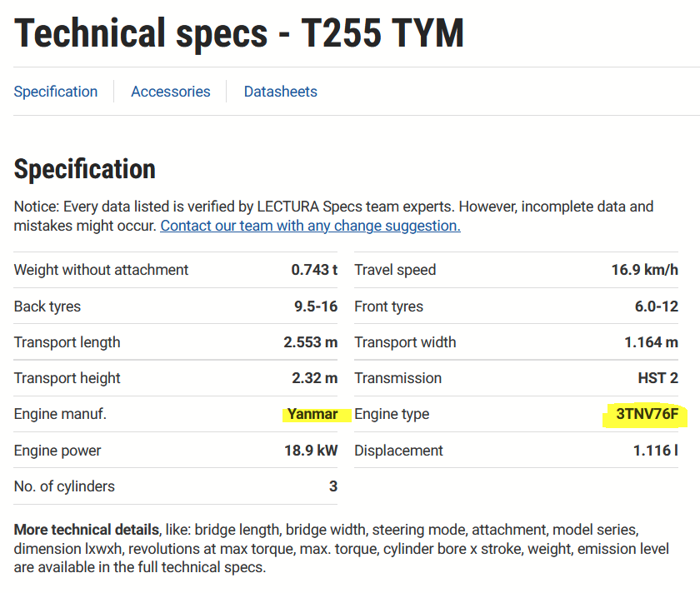Click the 1.164 m transport width value

tap(651, 342)
